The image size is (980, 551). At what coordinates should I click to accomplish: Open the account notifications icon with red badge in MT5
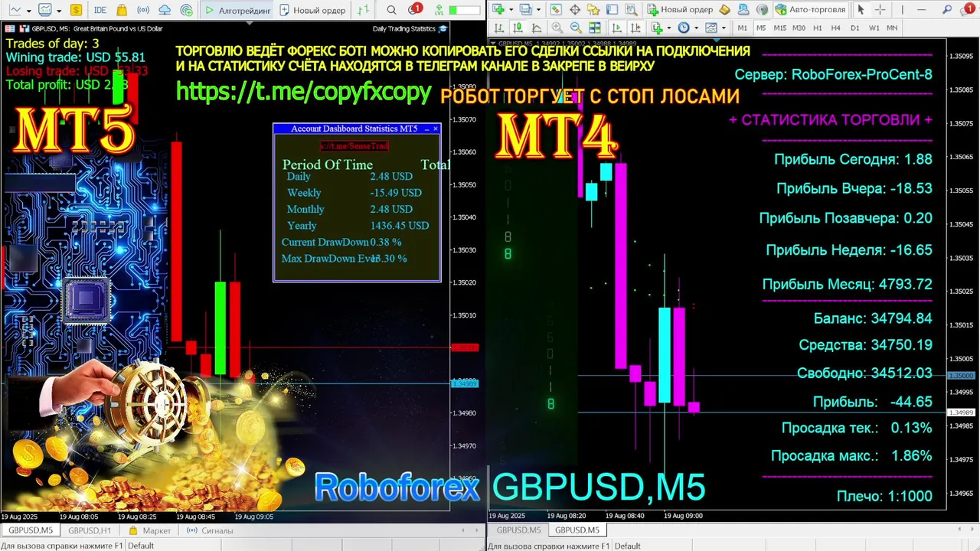[x=414, y=9]
